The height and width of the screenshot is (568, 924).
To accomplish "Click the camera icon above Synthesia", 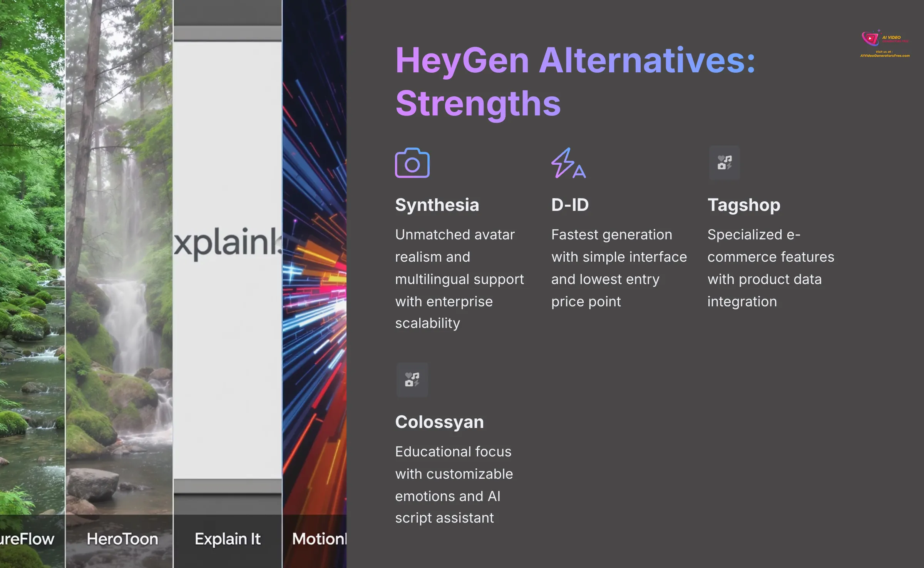I will (x=412, y=163).
